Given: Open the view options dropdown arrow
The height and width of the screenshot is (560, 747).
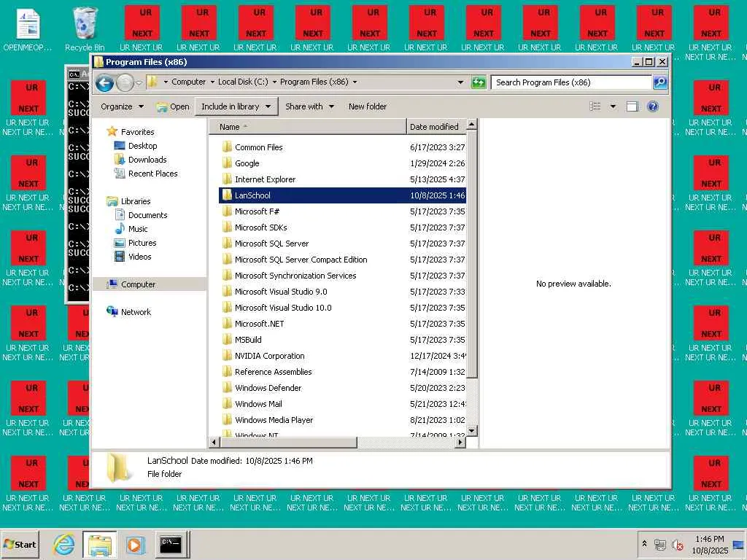Looking at the screenshot, I should [x=613, y=106].
